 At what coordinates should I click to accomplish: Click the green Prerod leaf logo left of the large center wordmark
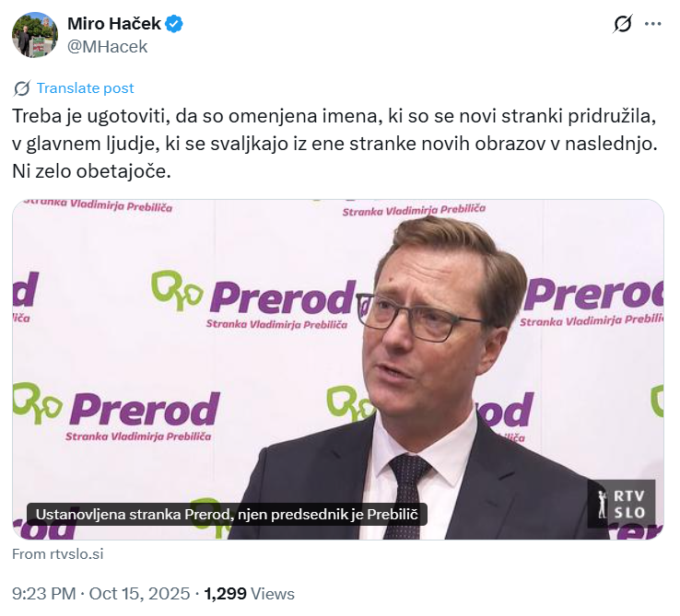177,293
